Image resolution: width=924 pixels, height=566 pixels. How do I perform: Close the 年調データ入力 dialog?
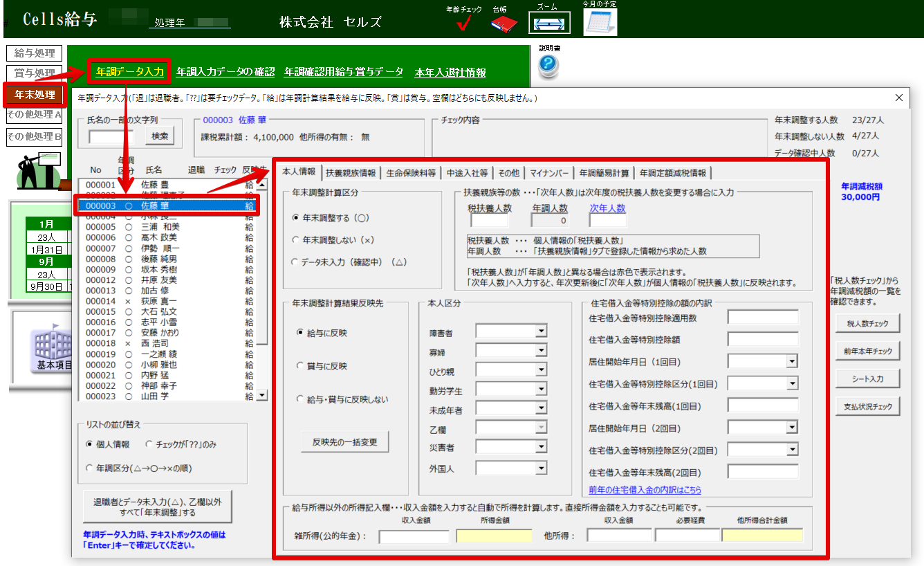(899, 98)
